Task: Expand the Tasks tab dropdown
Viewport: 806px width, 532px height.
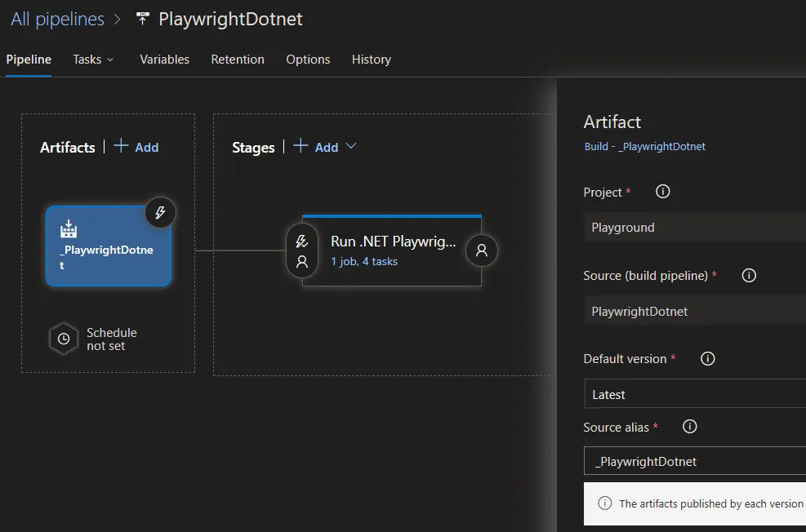Action: [x=93, y=60]
